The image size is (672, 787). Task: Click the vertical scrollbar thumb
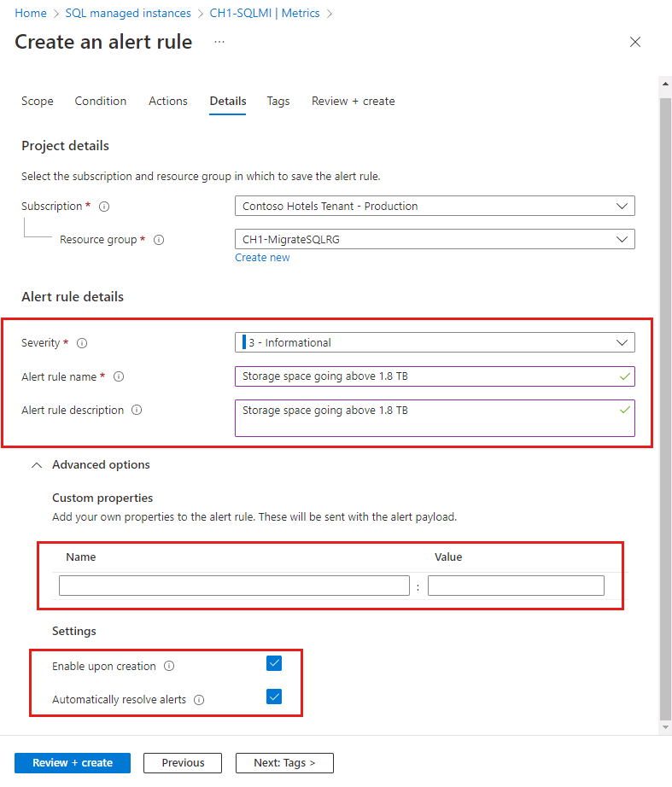click(x=665, y=401)
